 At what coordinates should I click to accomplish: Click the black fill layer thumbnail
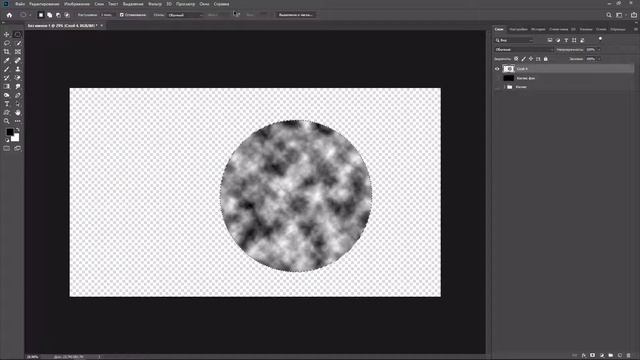pyautogui.click(x=508, y=78)
